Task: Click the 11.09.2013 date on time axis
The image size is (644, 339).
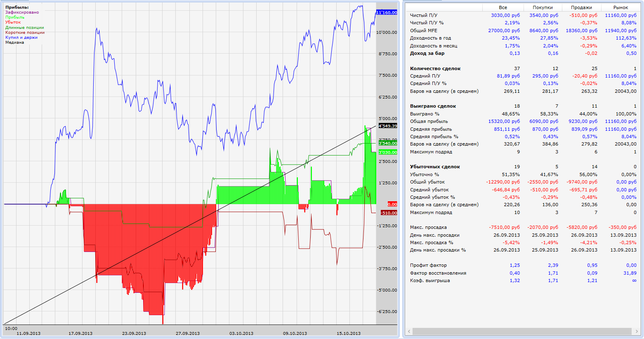Action: (x=28, y=333)
